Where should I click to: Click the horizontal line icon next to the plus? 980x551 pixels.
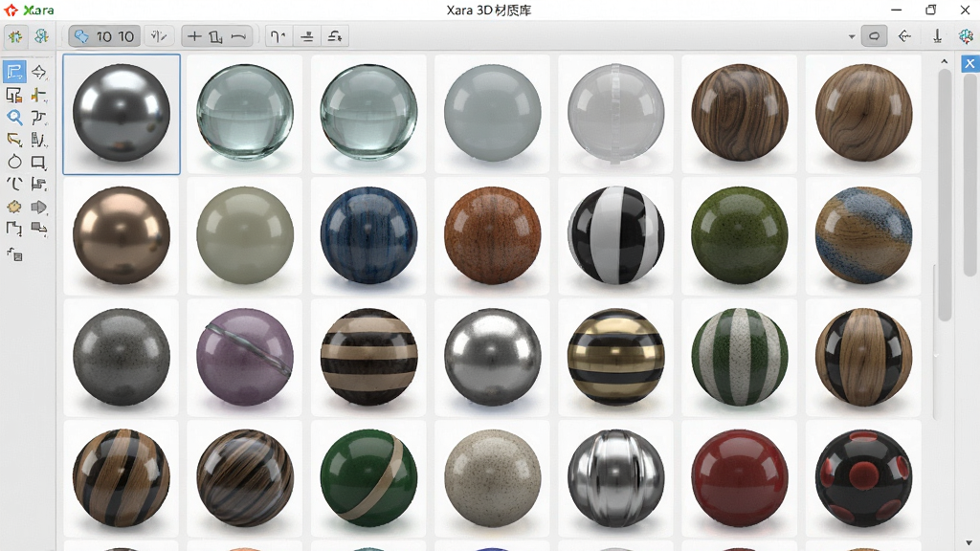238,37
